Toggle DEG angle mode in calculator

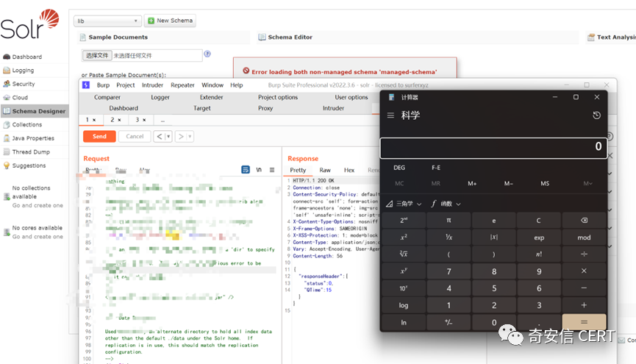399,168
